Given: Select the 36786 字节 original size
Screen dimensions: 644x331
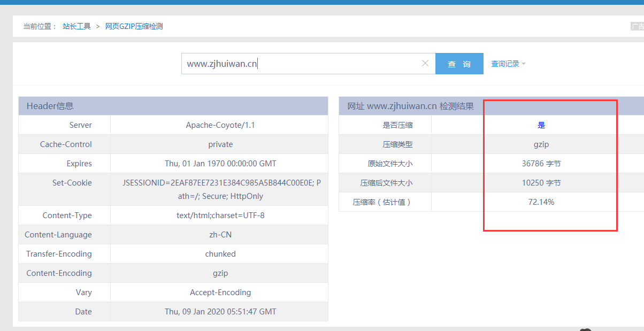Looking at the screenshot, I should (x=541, y=164).
